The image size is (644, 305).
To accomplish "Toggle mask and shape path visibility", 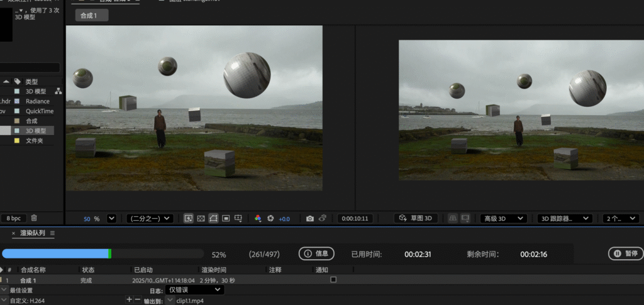I will [213, 218].
